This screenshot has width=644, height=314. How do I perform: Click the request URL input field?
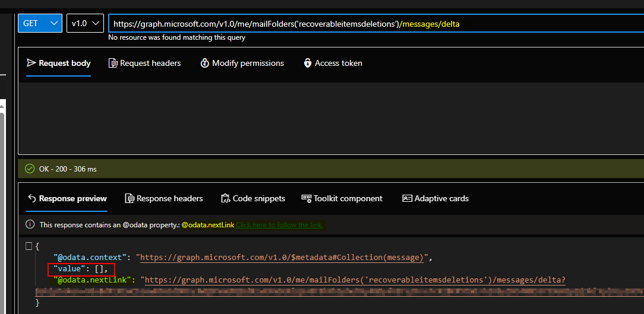point(376,23)
